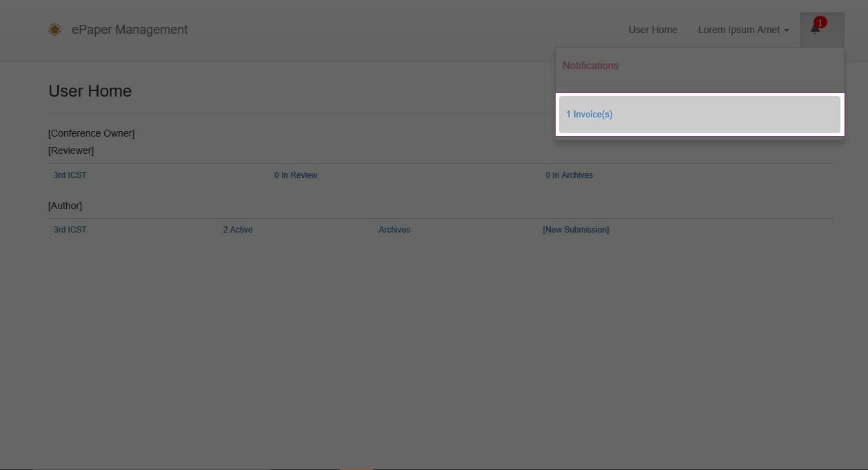Click the caret beside Lorem Ipsum Amet

pos(786,30)
